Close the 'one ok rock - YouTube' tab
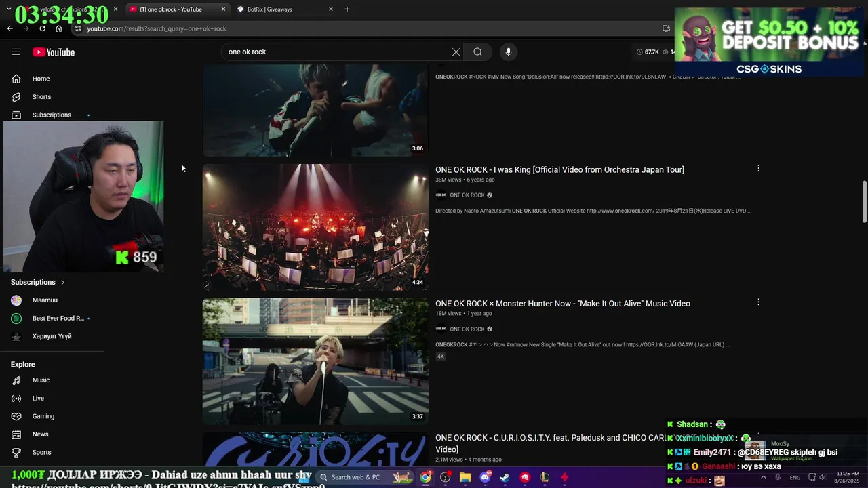The width and height of the screenshot is (868, 488). point(223,9)
